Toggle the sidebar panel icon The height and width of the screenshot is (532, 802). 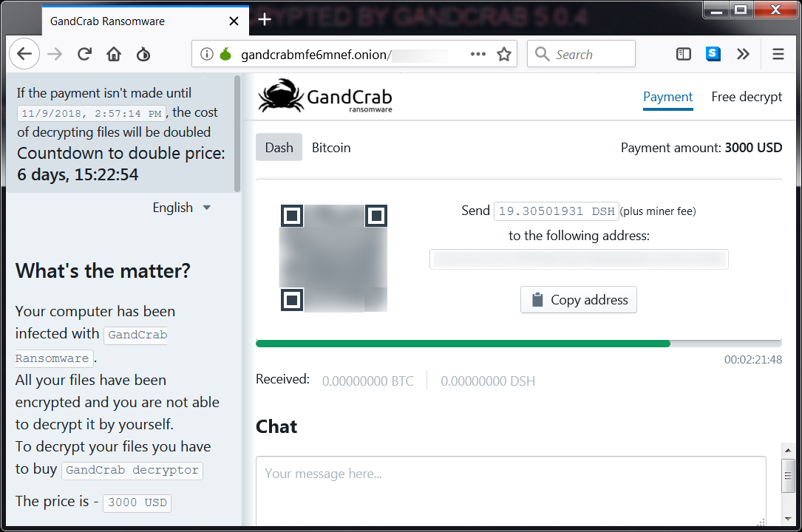click(683, 54)
